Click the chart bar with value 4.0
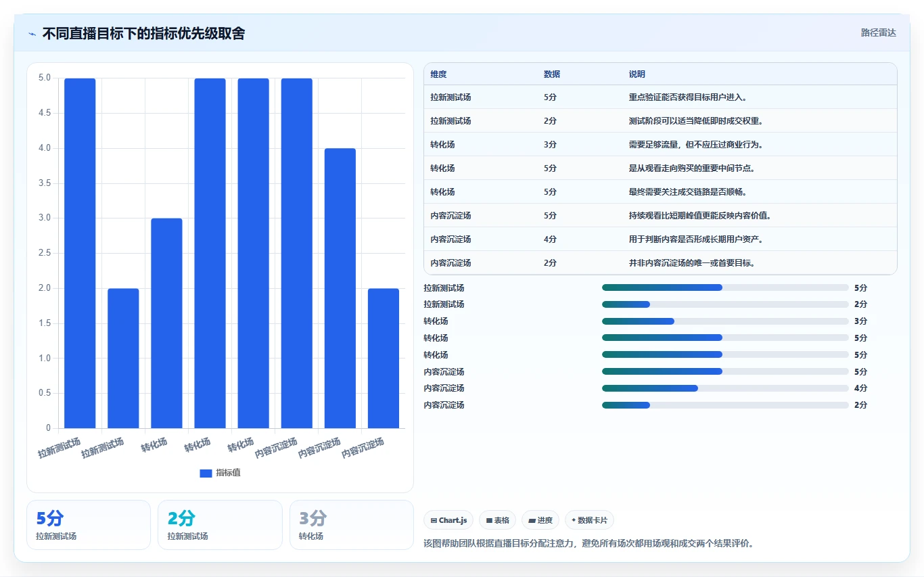 [340, 288]
